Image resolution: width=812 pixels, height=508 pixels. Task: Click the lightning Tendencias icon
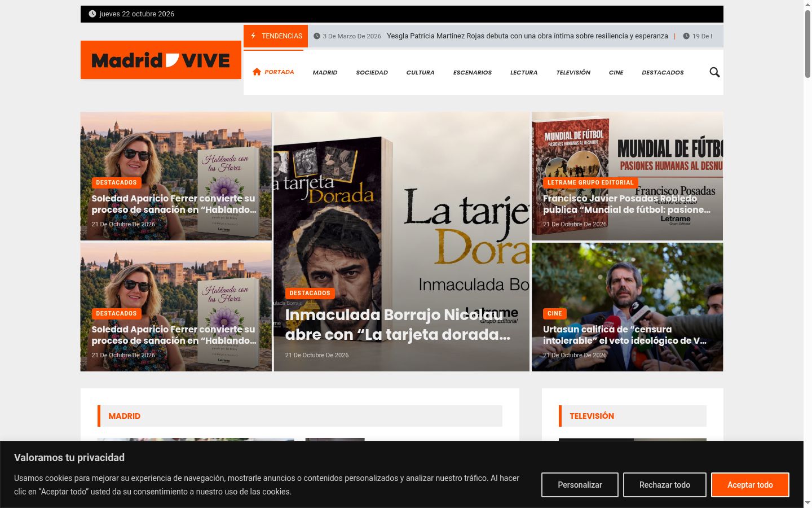point(253,36)
